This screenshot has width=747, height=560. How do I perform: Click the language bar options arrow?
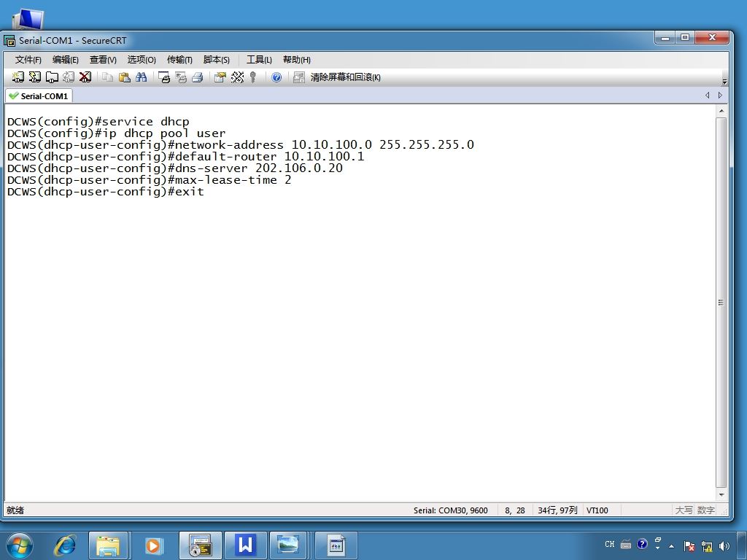pos(658,548)
